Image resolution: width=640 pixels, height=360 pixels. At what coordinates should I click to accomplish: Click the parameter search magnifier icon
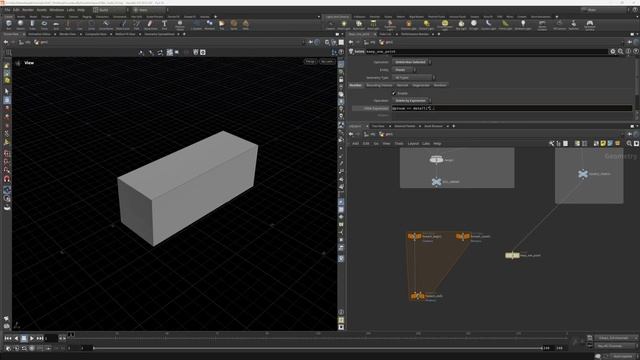620,52
